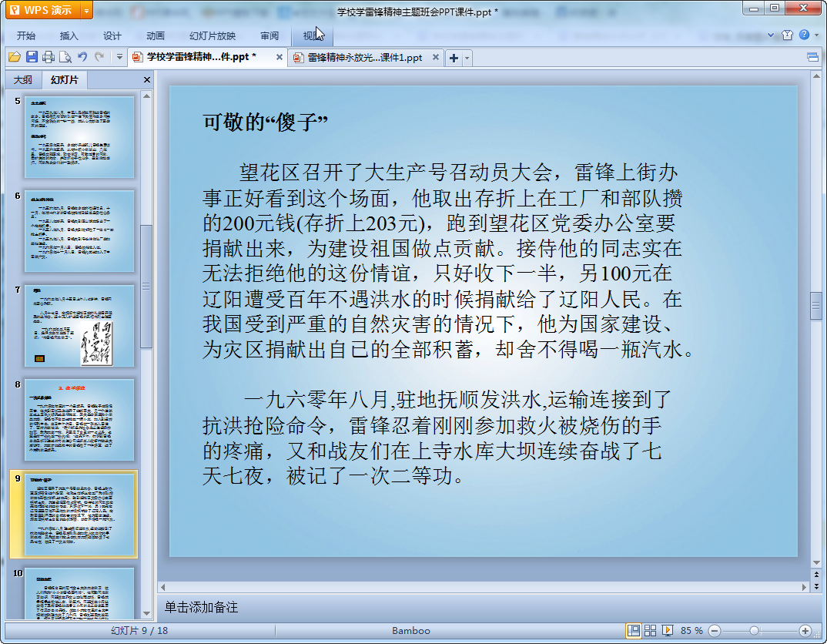Switch to the 大纲 outline tab
The width and height of the screenshot is (827, 644).
pyautogui.click(x=23, y=79)
